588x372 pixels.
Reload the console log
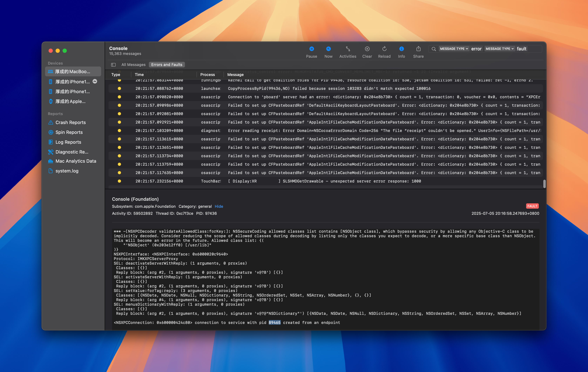point(384,52)
